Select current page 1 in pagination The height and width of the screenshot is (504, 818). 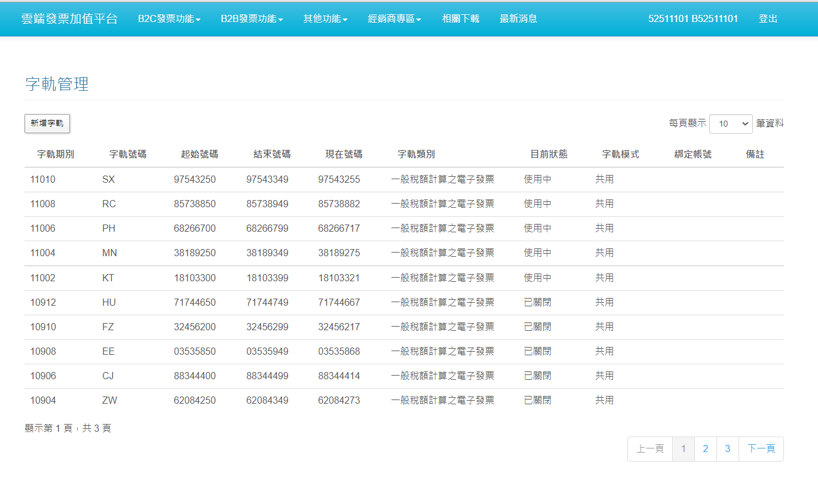coord(684,449)
